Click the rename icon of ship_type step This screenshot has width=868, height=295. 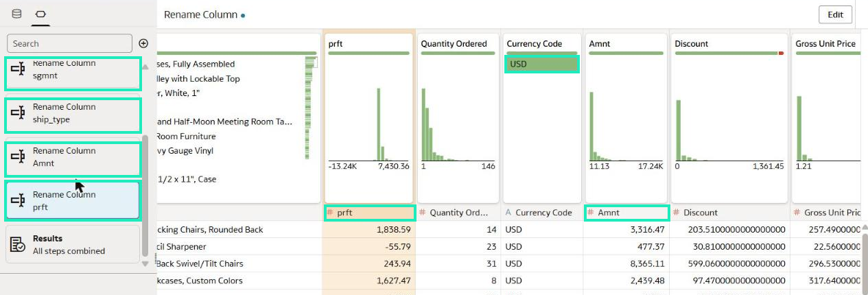[x=19, y=113]
